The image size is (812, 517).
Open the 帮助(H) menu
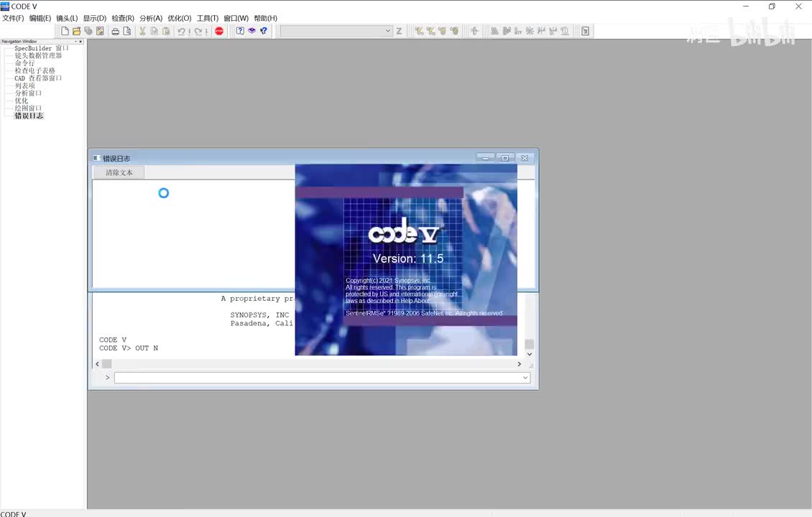(265, 18)
